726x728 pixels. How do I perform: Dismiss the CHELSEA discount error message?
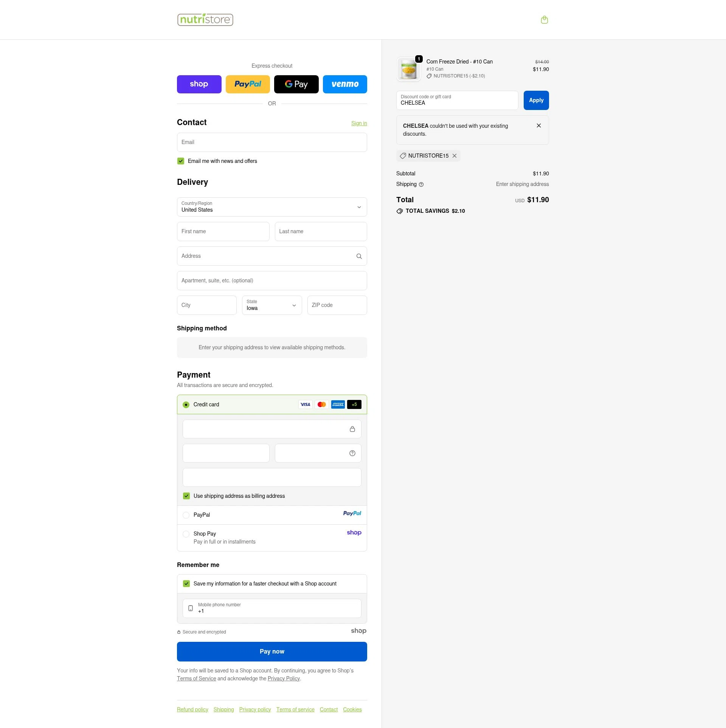coord(539,125)
